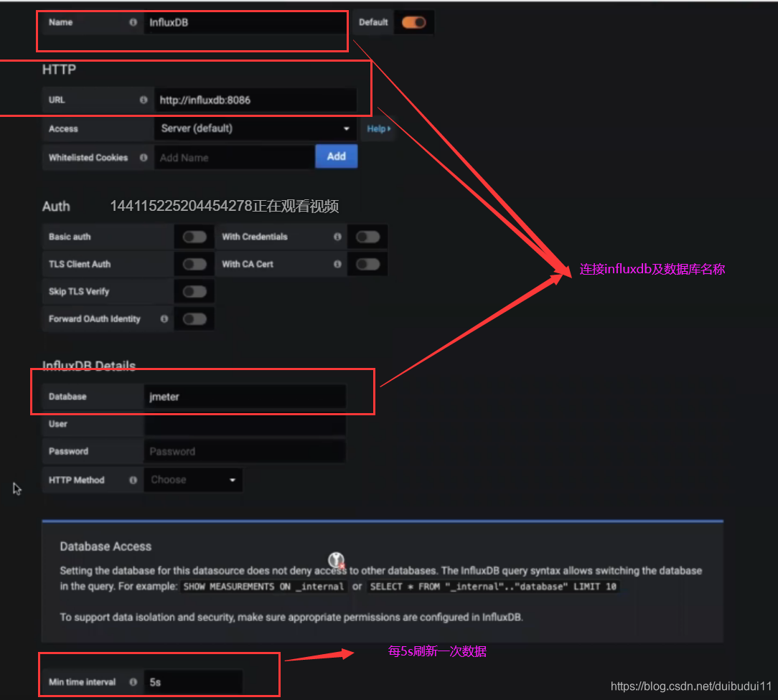The image size is (778, 700).
Task: Open the Access Server (default) dropdown
Action: [x=255, y=129]
